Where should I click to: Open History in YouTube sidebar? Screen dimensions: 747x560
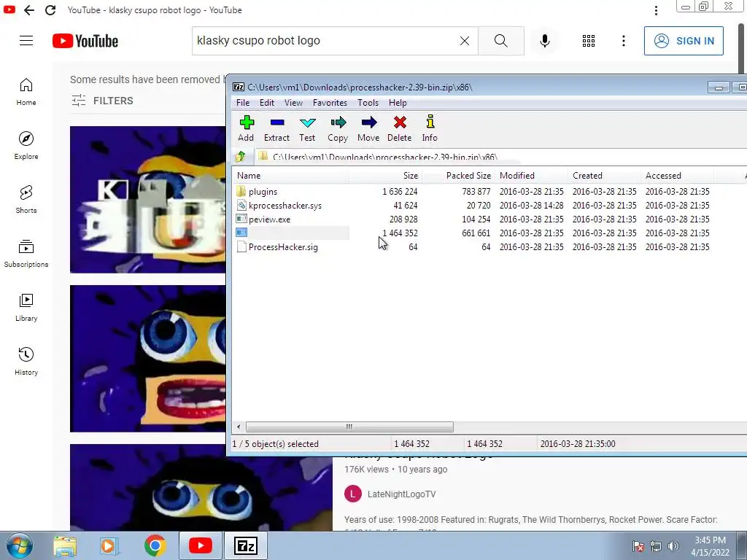tap(26, 362)
